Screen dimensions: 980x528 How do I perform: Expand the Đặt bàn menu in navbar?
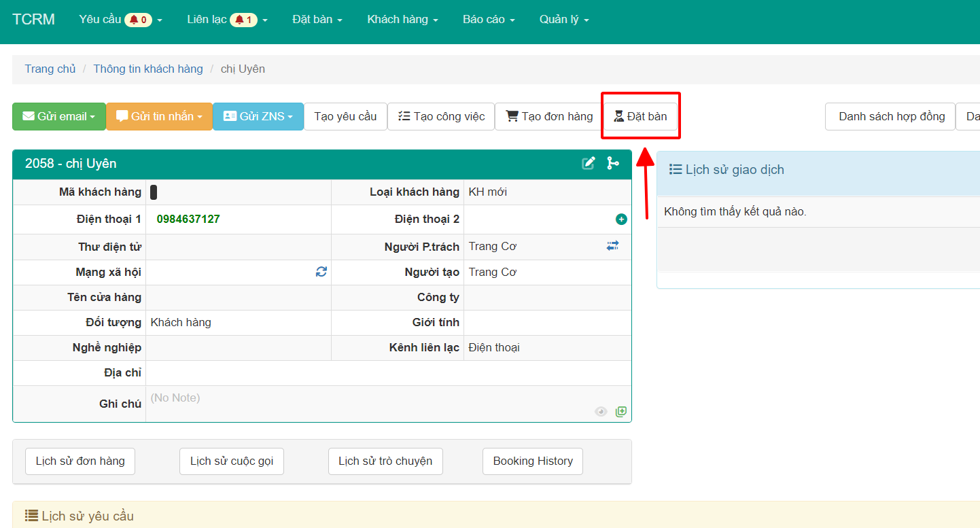point(317,20)
